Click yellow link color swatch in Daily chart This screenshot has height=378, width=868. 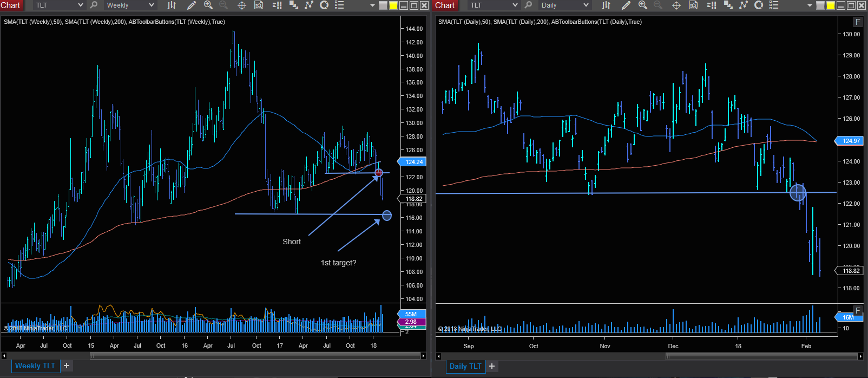coord(831,5)
